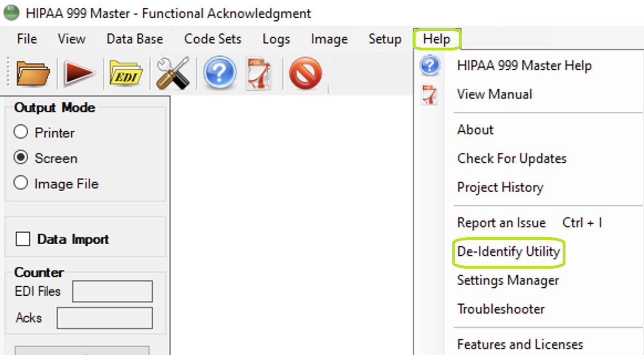Open the Setup menu
This screenshot has height=355, width=644.
(x=385, y=39)
